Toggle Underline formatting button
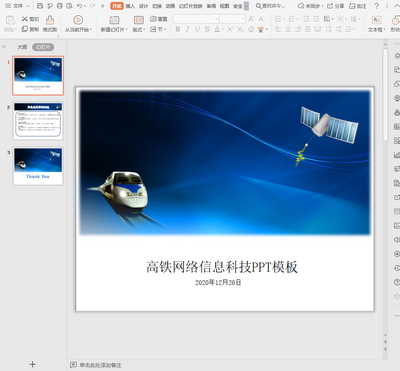Image resolution: width=400 pixels, height=371 pixels. pyautogui.click(x=197, y=29)
